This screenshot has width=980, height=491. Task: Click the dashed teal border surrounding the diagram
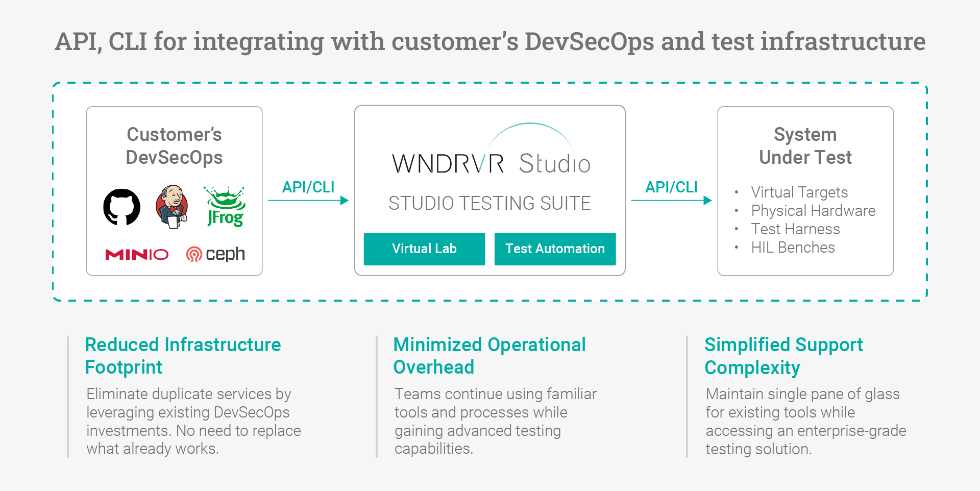pyautogui.click(x=490, y=83)
